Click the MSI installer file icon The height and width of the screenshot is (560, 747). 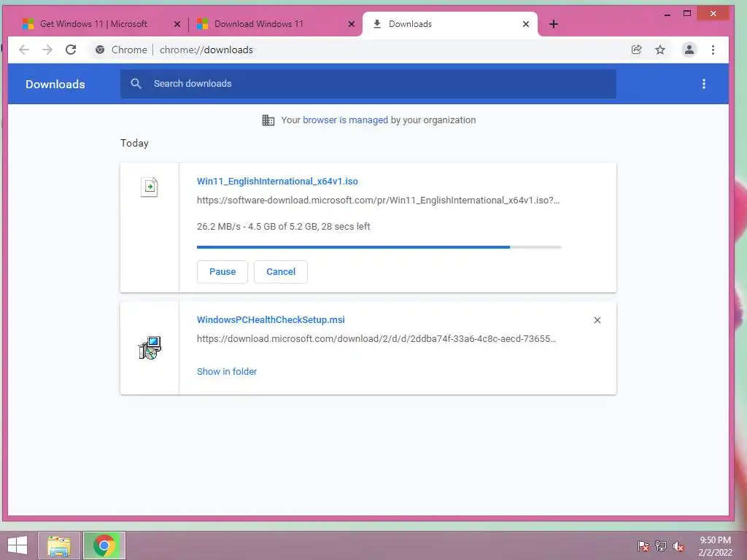coord(150,348)
